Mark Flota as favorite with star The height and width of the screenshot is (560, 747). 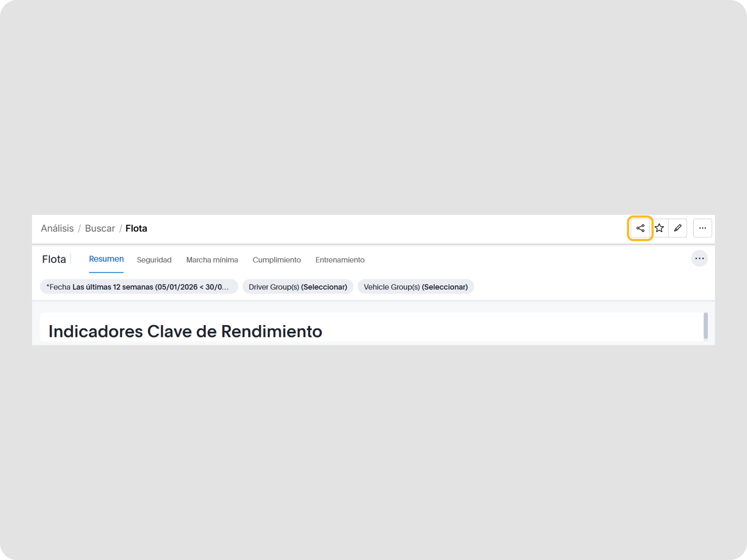[659, 228]
